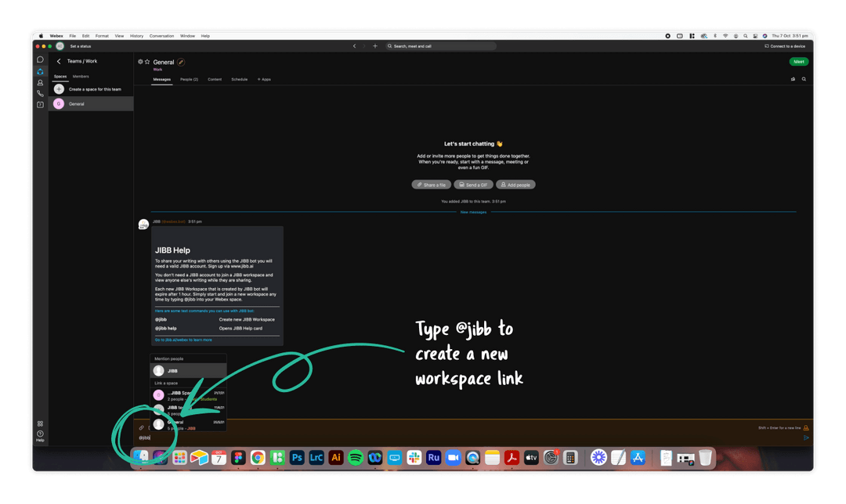
Task: Open the General space settings gear
Action: coord(140,62)
